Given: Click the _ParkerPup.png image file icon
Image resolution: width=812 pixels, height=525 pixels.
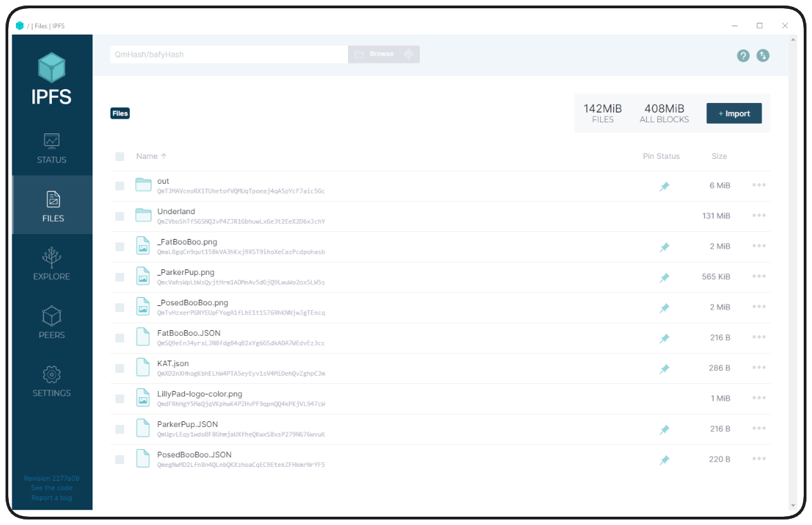Looking at the screenshot, I should 143,276.
